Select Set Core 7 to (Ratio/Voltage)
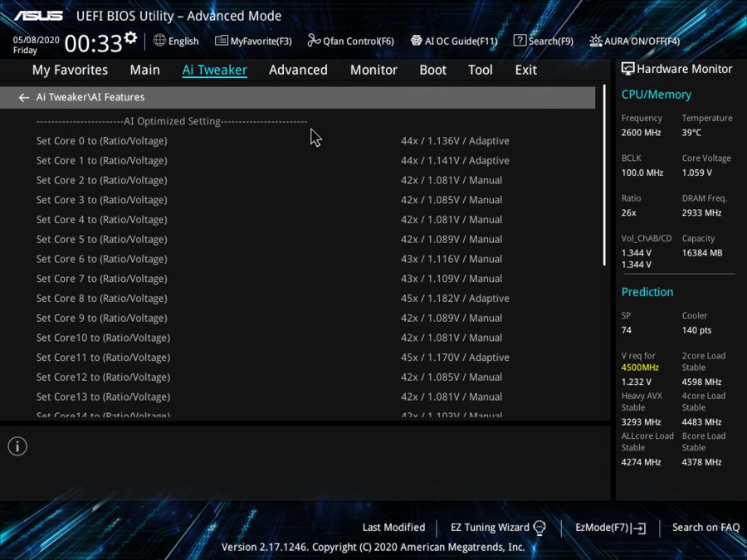Screen dimensions: 747x560 (x=102, y=279)
